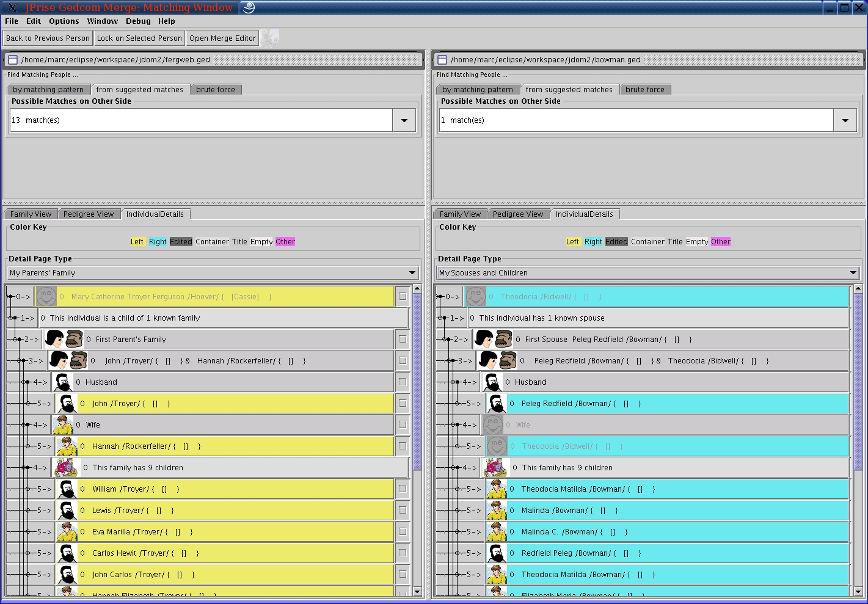Click the grayed face icon beside Theodocia Bidwell header
Viewport: 868px width, 604px height.
tap(475, 297)
